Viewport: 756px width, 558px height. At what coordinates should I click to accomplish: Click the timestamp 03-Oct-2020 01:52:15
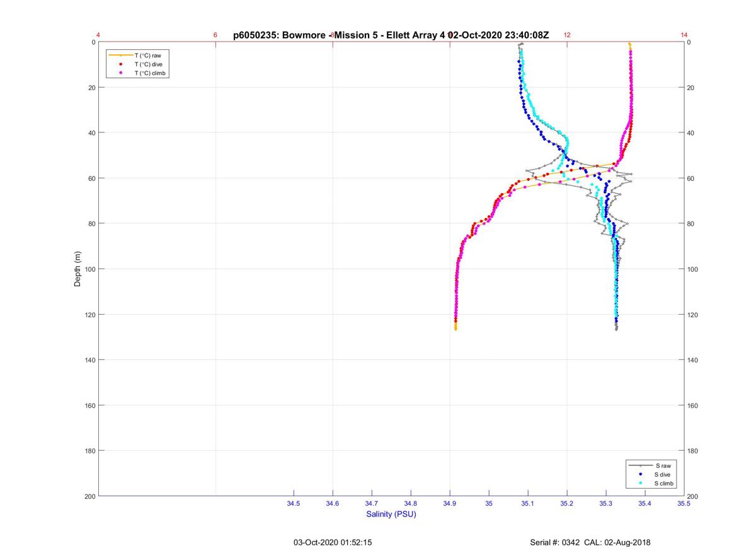coord(333,542)
